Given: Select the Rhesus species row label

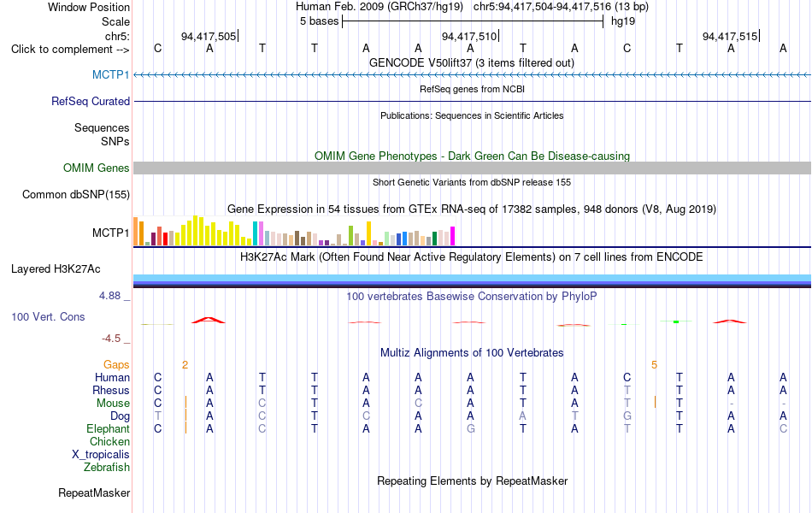Looking at the screenshot, I should click(111, 390).
